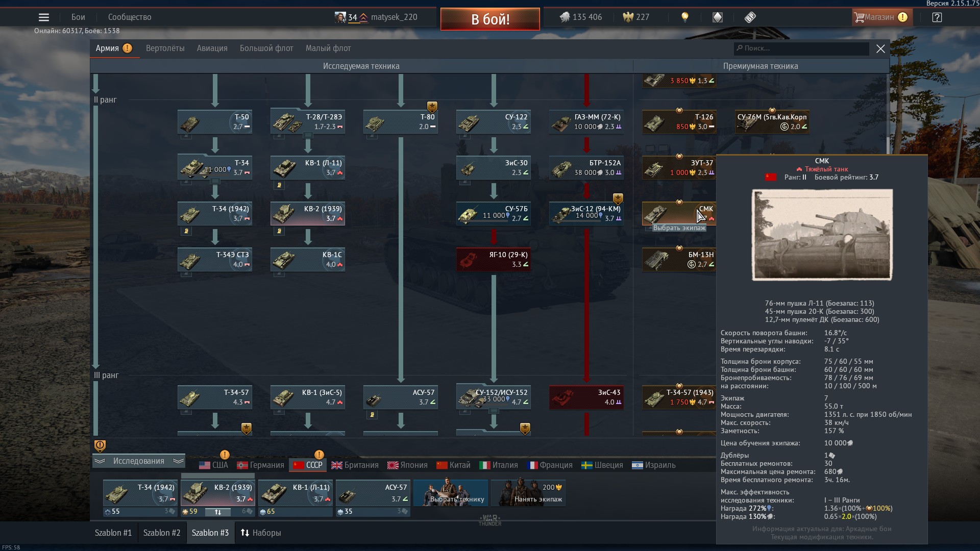Click the warbonds diamond icon
980x551 pixels.
718,17
